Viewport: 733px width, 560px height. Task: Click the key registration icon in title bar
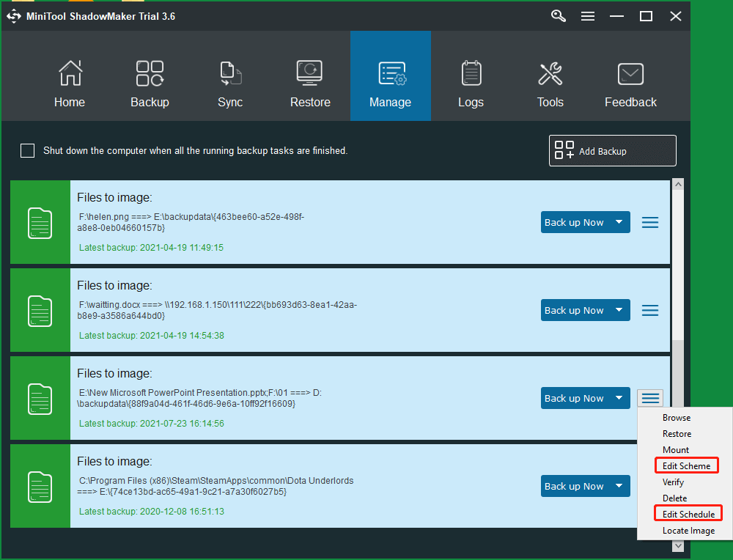click(x=558, y=16)
